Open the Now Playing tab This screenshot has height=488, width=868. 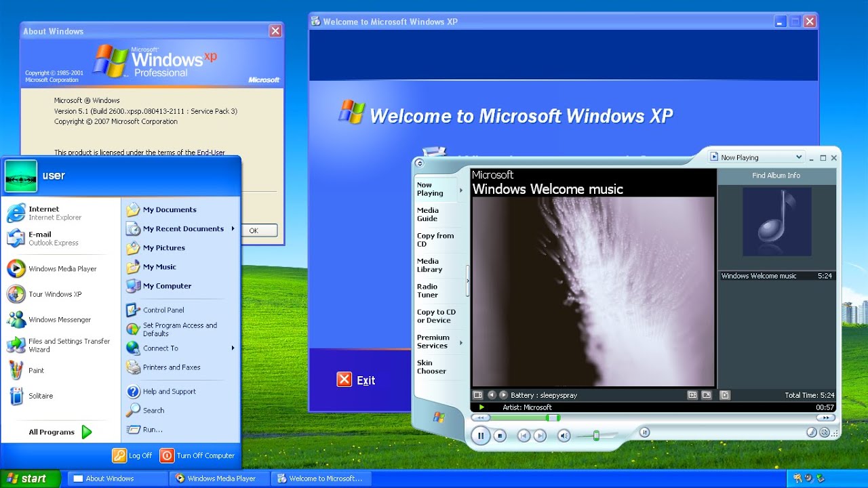click(x=435, y=189)
